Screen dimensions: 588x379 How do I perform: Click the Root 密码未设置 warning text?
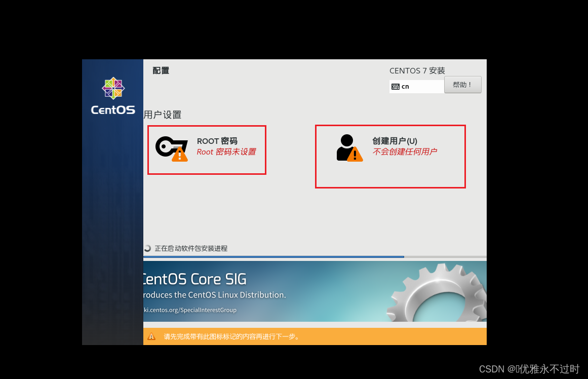(x=226, y=151)
